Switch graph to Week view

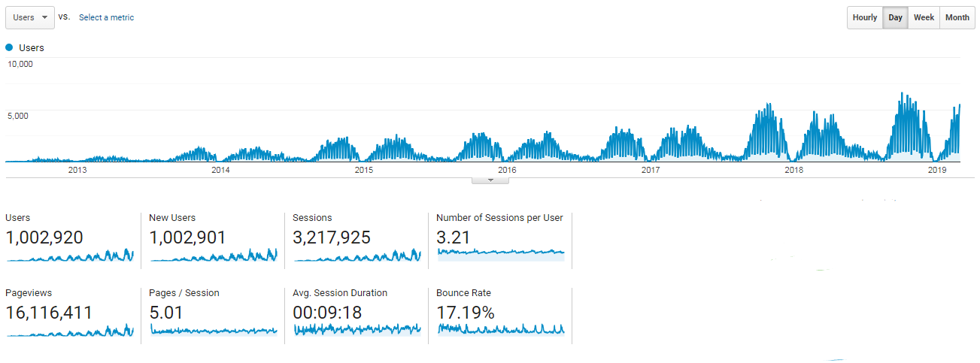924,17
